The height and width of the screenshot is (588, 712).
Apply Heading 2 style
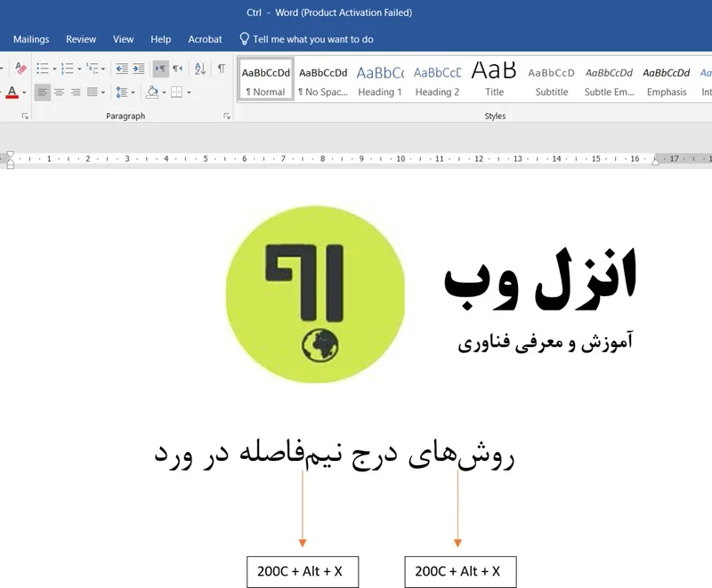click(x=437, y=79)
